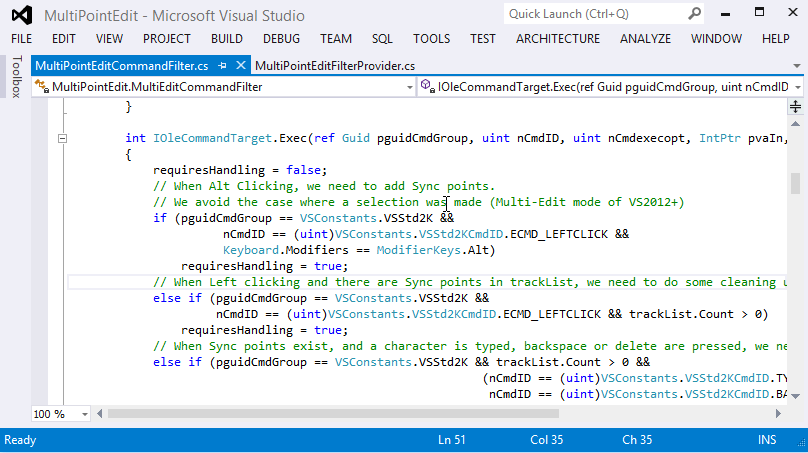Open the TOOLS menu
Screen dimensions: 808x453
pyautogui.click(x=431, y=38)
